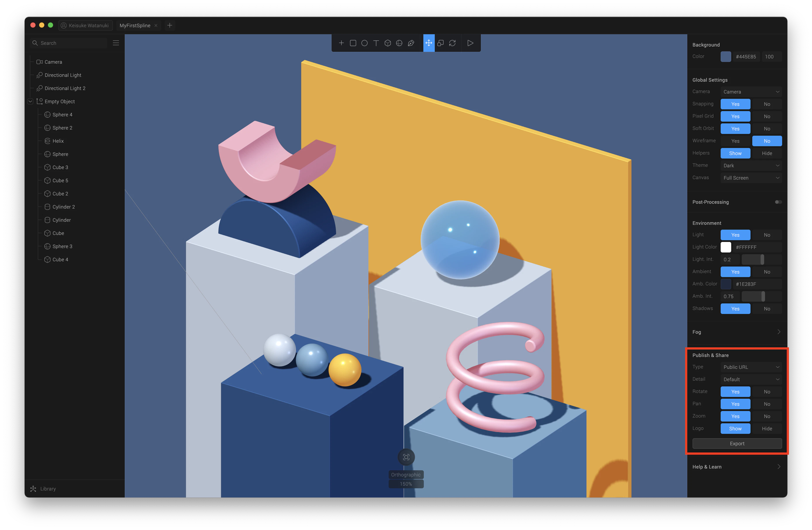Click the Library icon at bottom left
The image size is (812, 530).
pyautogui.click(x=33, y=489)
